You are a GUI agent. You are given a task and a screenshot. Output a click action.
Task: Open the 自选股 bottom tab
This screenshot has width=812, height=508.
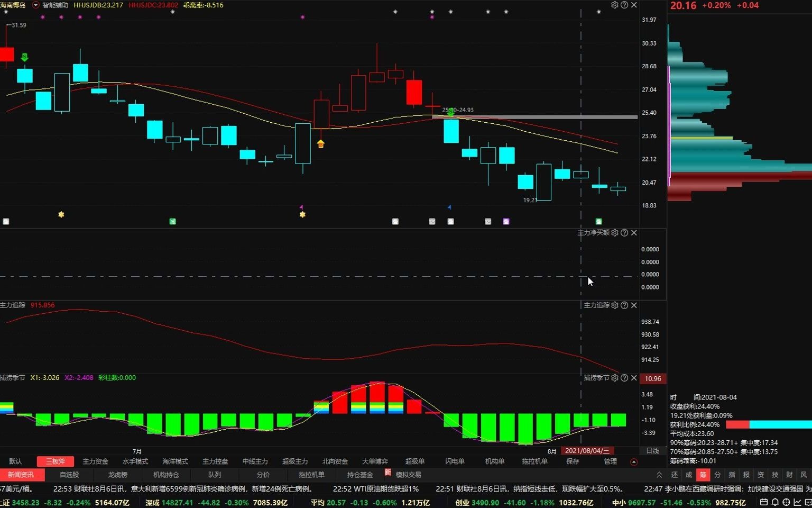[69, 475]
